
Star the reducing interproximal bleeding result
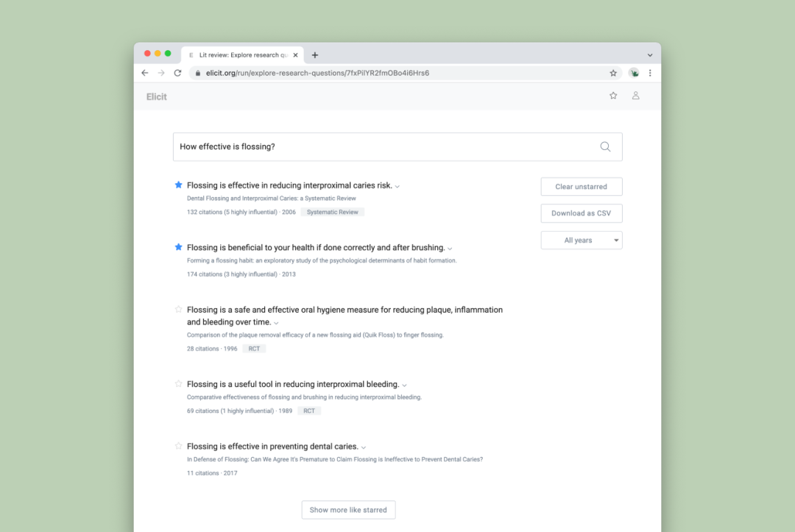(178, 384)
